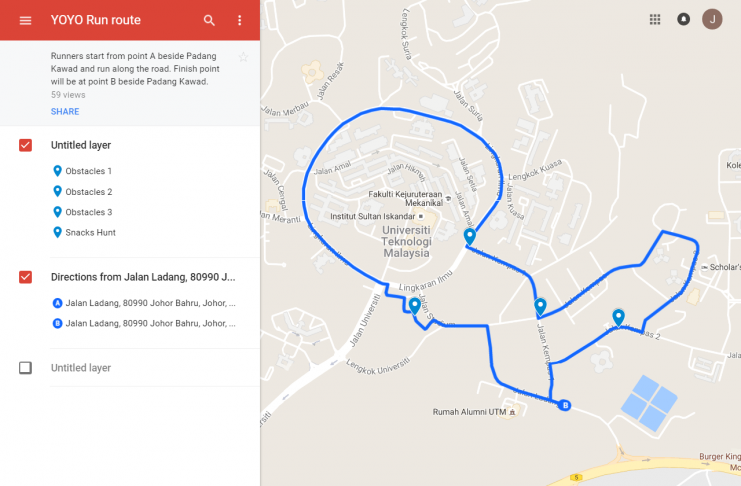This screenshot has width=741, height=486.
Task: Click the SHARE link
Action: [x=65, y=112]
